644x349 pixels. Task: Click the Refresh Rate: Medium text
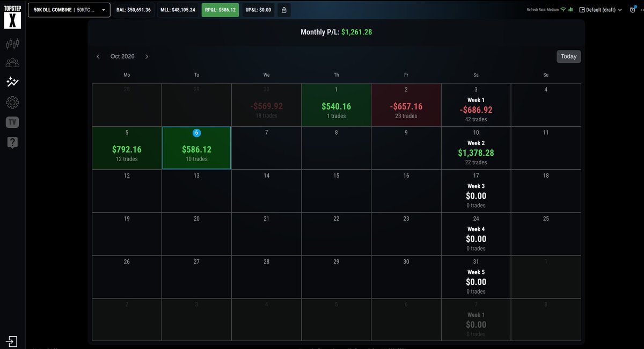543,10
